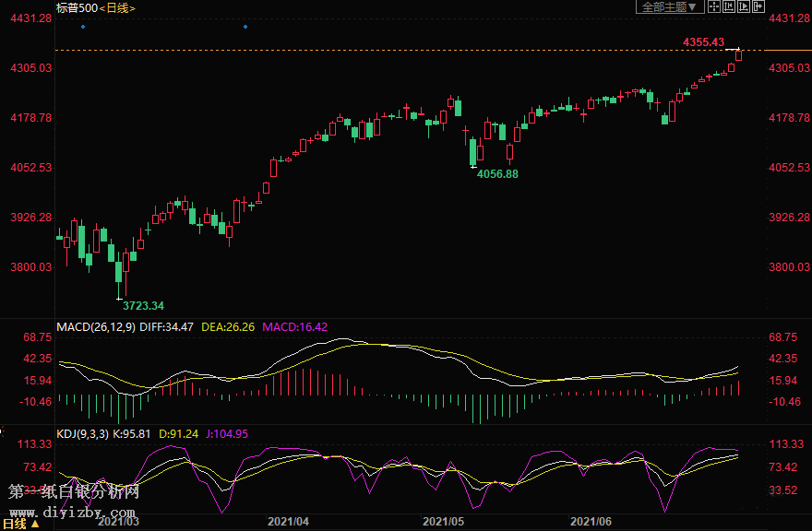Click the second blue event dot marker

coord(245,27)
